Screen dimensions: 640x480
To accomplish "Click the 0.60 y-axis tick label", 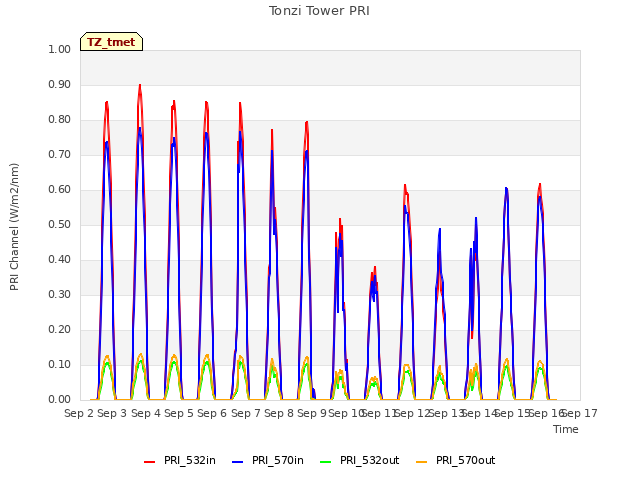I will pyautogui.click(x=60, y=189).
